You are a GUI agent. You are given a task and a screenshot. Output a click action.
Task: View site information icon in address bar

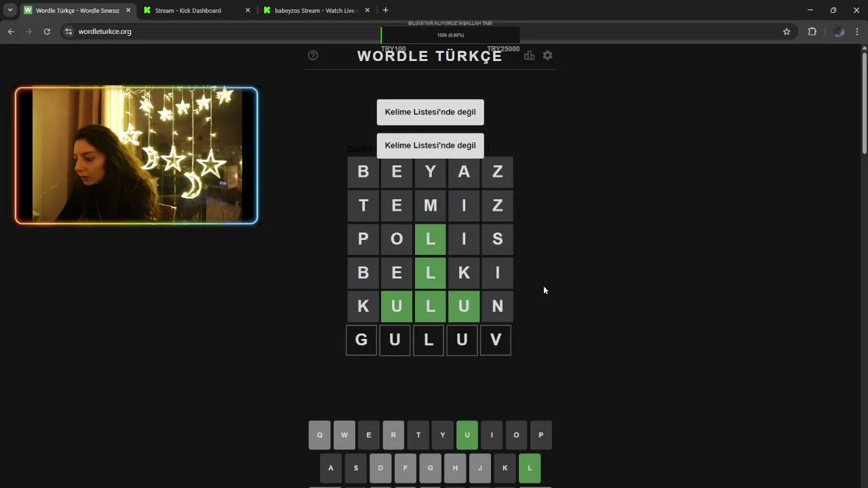pyautogui.click(x=68, y=31)
